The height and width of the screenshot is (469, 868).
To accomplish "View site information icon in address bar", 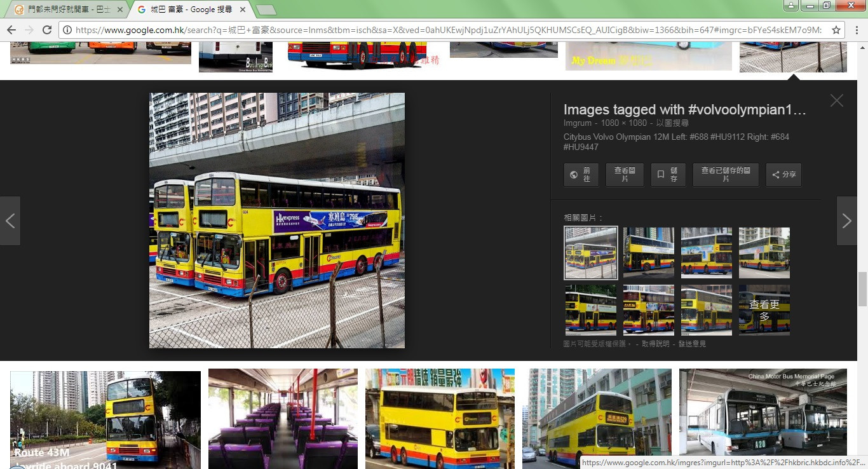I will (x=67, y=30).
